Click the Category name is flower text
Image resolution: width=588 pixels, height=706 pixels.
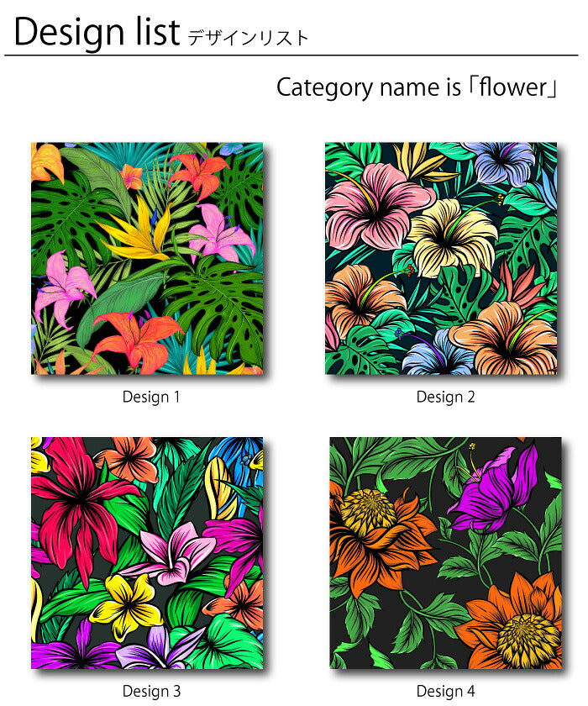(x=417, y=87)
